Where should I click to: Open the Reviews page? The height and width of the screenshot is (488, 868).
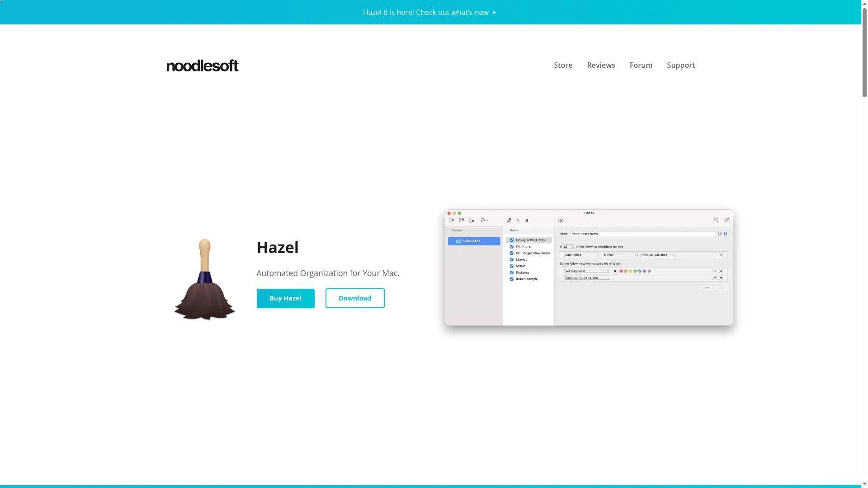point(601,65)
